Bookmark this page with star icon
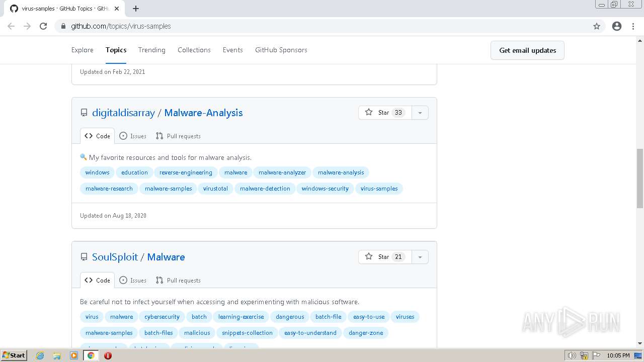 pos(597,26)
